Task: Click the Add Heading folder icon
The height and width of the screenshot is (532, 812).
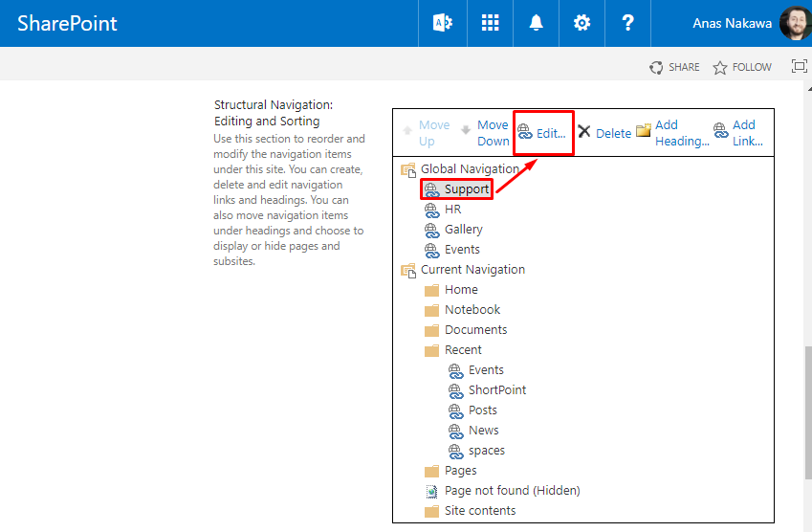Action: 643,130
